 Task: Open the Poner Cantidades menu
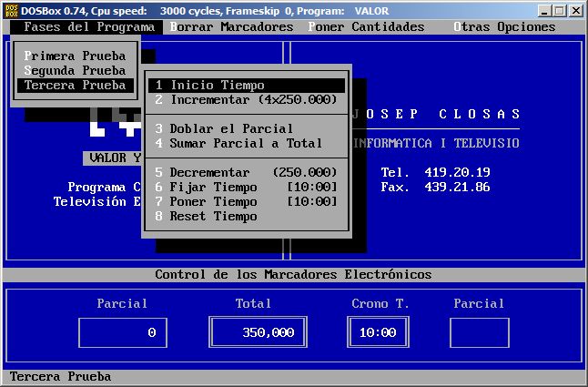point(366,27)
